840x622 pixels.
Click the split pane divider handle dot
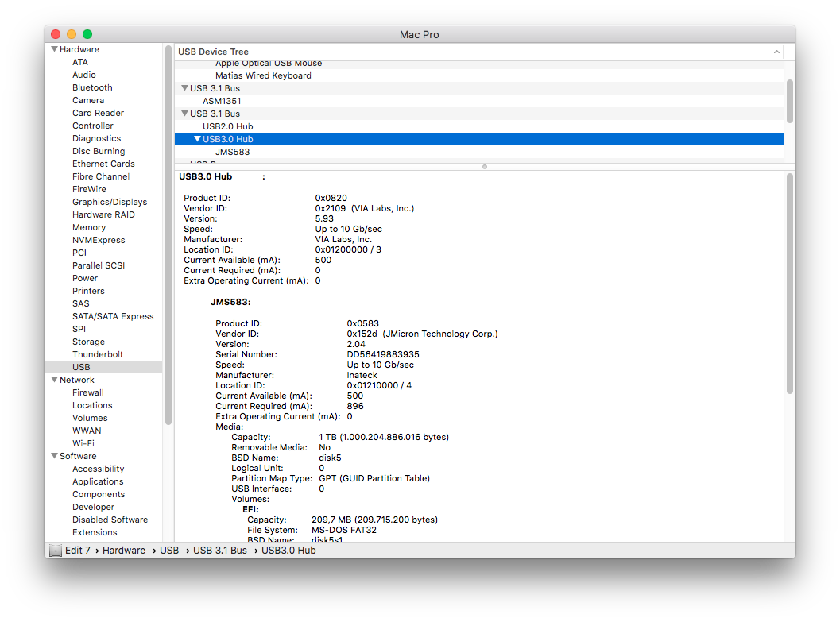(485, 167)
